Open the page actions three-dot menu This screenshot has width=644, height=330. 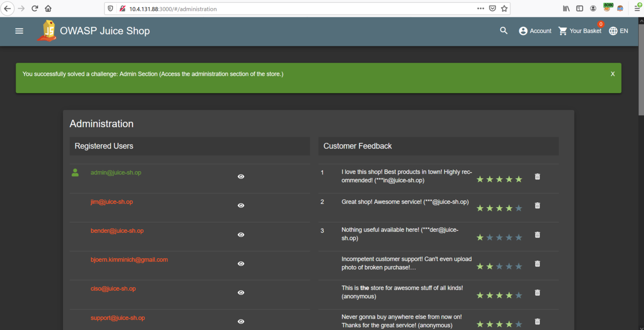481,9
